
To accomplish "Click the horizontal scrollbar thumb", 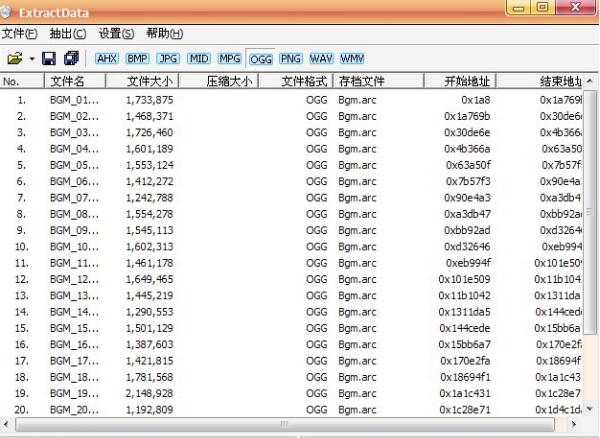I will coord(285,424).
